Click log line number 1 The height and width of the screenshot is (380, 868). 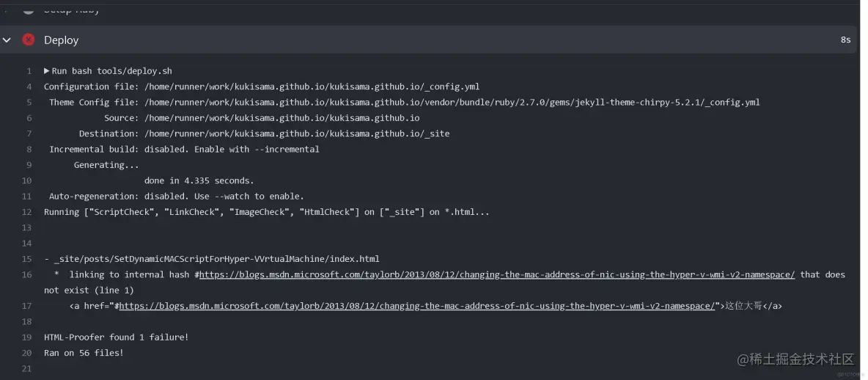[x=29, y=71]
